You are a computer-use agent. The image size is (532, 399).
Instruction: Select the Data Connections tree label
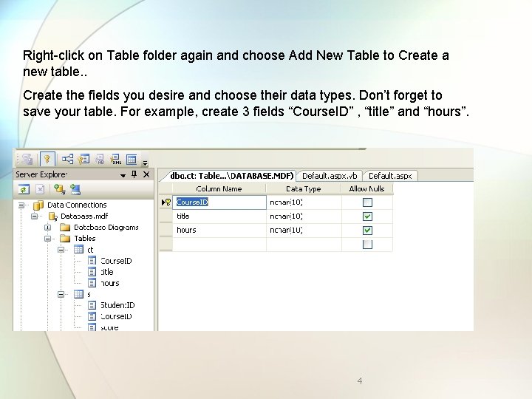(77, 205)
